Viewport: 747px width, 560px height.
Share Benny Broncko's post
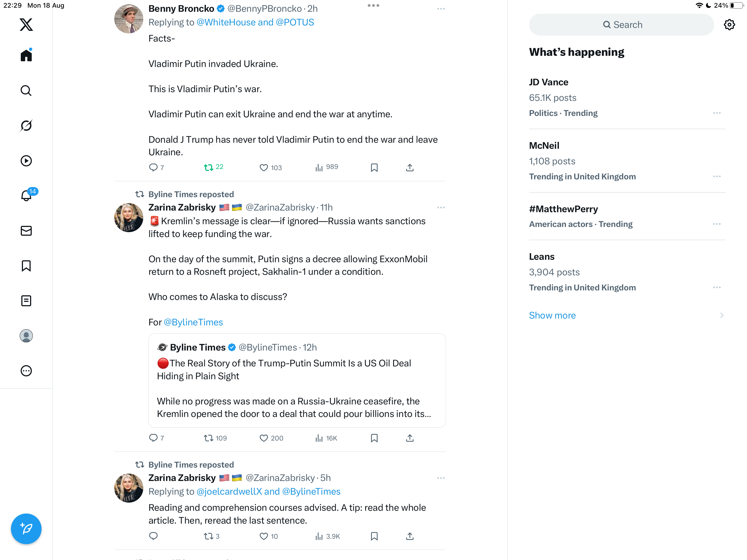(x=410, y=168)
